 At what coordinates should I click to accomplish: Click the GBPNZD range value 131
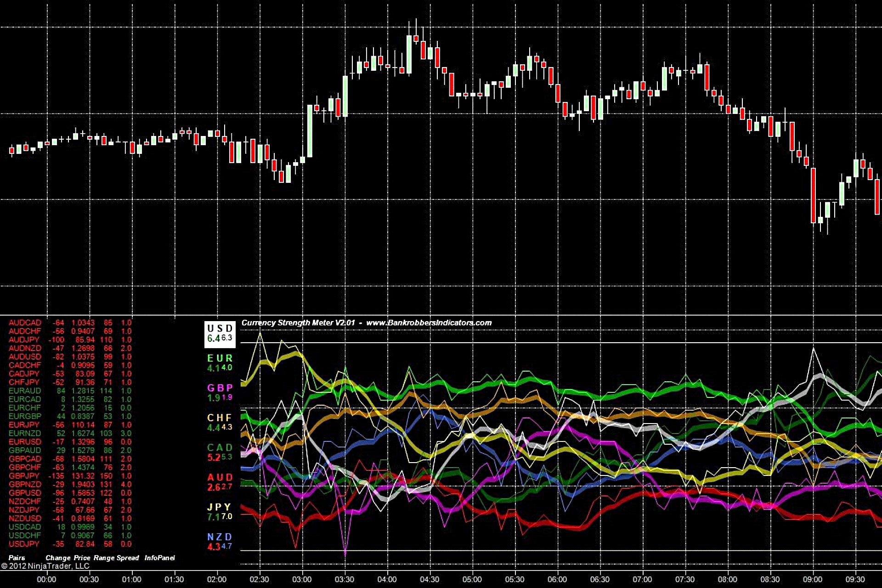106,484
